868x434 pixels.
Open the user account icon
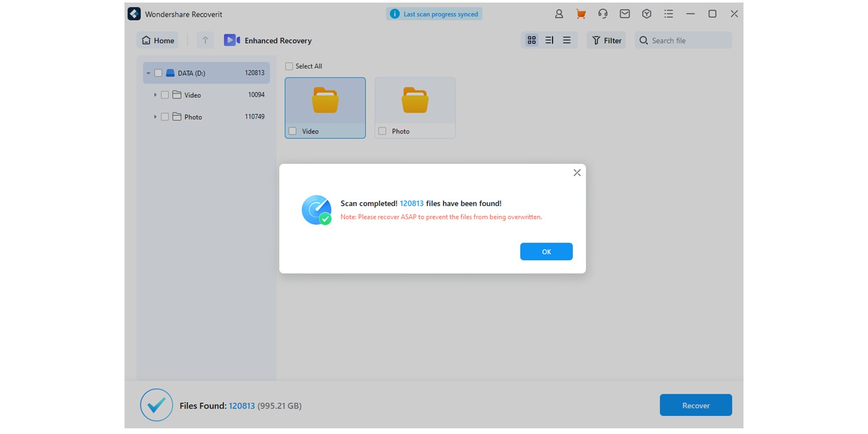click(559, 14)
